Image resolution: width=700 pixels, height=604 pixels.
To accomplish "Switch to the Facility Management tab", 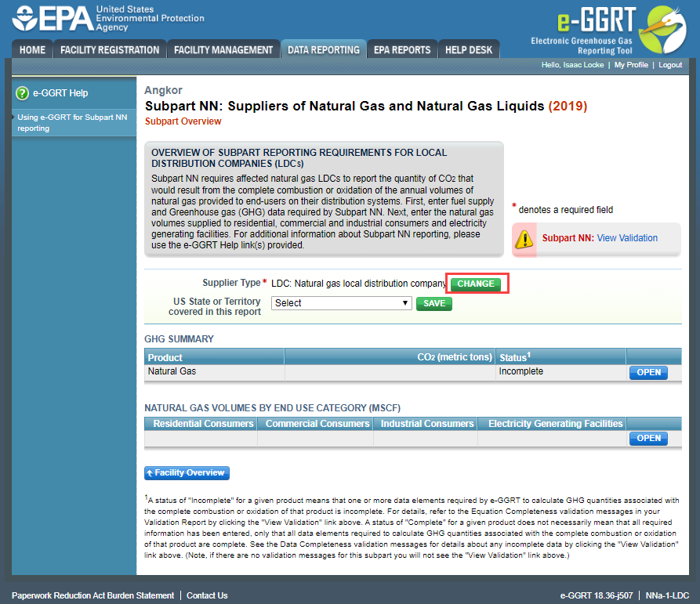I will tap(223, 50).
